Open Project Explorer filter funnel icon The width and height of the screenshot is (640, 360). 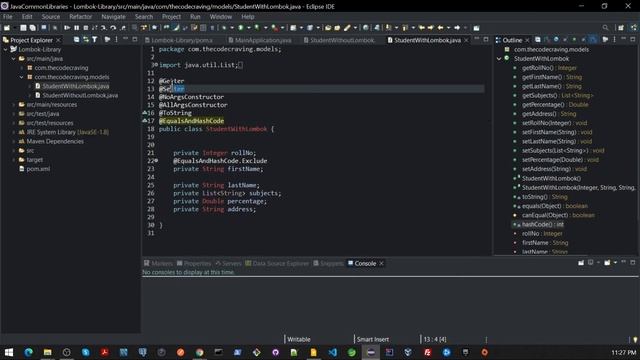(95, 40)
